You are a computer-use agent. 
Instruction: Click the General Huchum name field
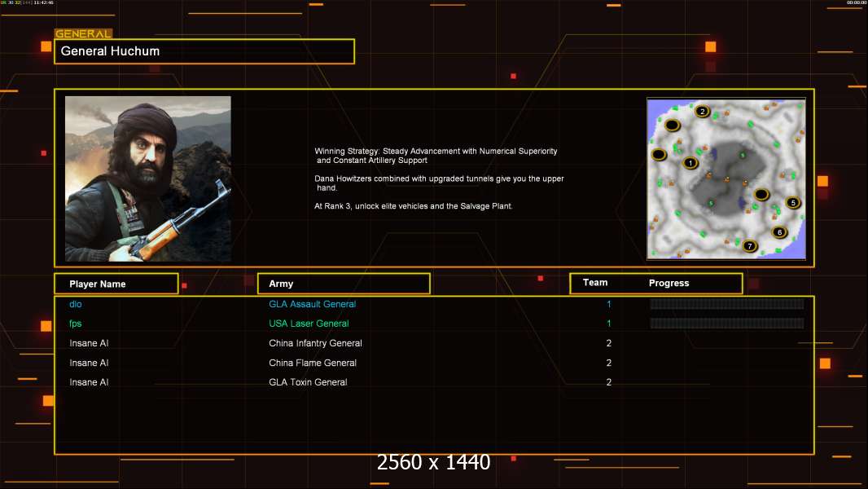click(x=204, y=51)
